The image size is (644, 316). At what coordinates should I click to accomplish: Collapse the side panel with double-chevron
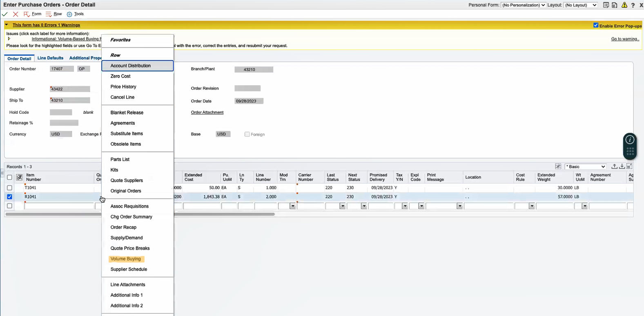coord(2,173)
